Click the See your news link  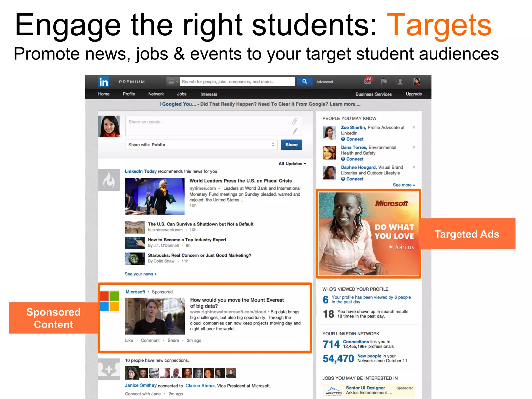140,274
